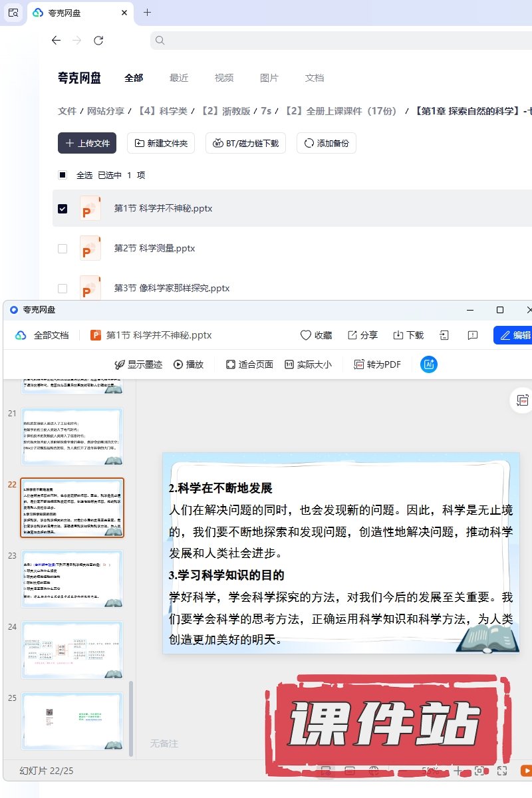Select slide 24 thumbnail
The image size is (532, 798).
[x=72, y=650]
